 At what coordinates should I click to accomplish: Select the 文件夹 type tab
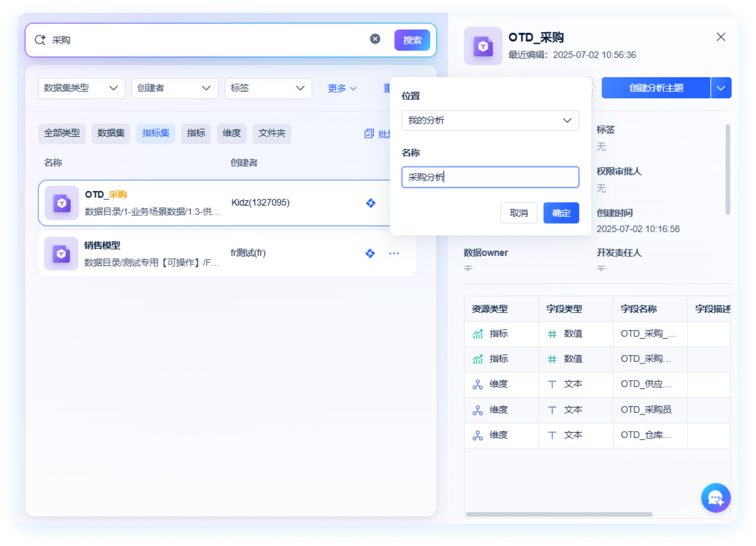(272, 133)
